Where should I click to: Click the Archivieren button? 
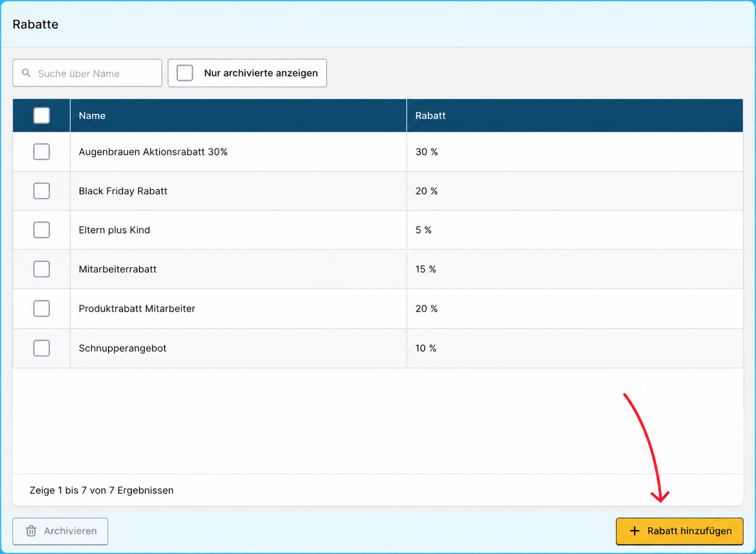pyautogui.click(x=60, y=531)
